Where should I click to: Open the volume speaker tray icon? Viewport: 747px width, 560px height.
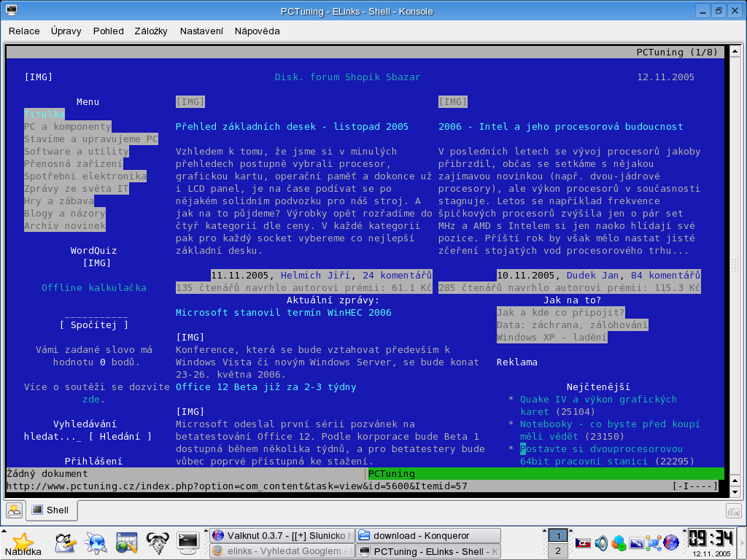point(601,542)
